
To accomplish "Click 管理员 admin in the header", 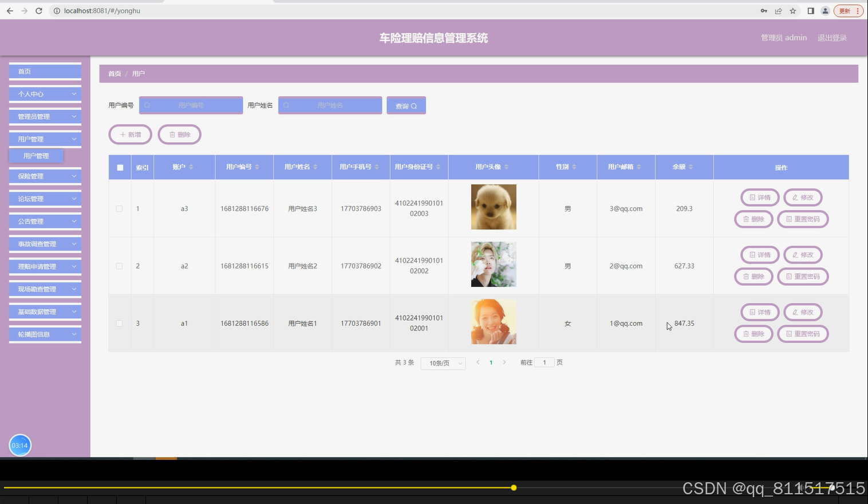I will (784, 38).
